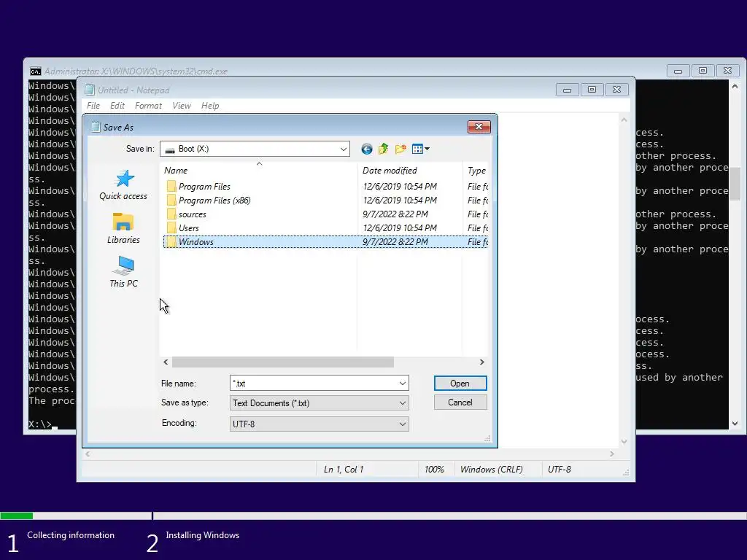This screenshot has width=747, height=560.
Task: Open Notepad Help menu
Action: pos(210,106)
